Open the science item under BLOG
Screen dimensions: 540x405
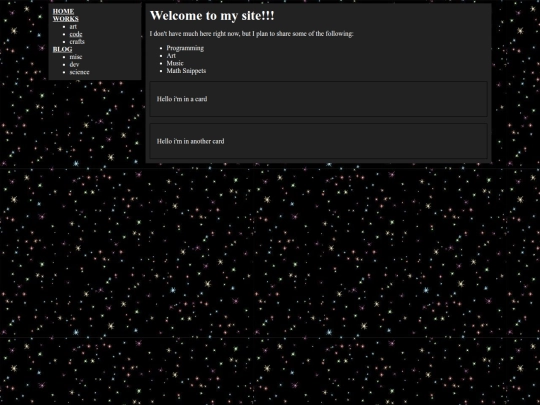pos(79,72)
